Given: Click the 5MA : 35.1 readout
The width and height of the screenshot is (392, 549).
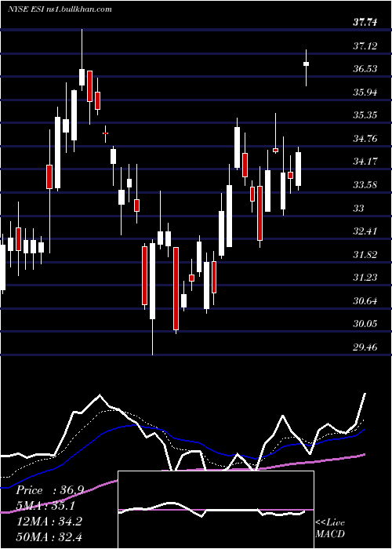Looking at the screenshot, I should click(45, 506).
